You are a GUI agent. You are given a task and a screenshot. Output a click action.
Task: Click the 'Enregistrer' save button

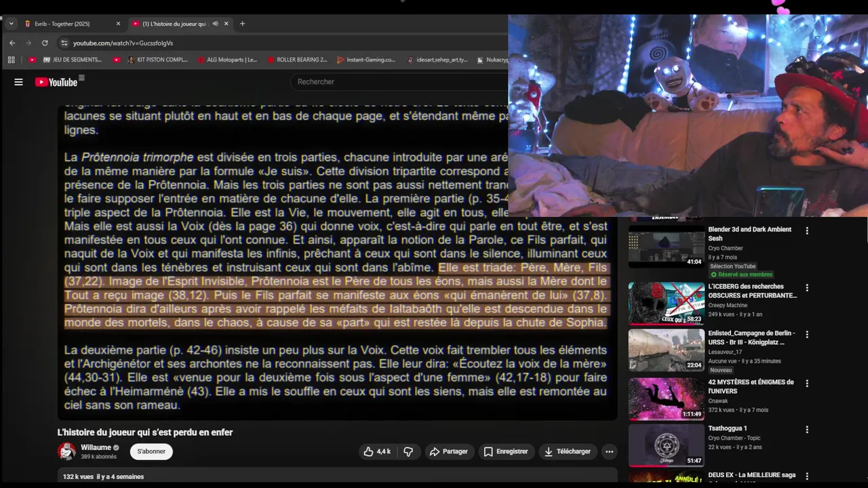point(505,451)
